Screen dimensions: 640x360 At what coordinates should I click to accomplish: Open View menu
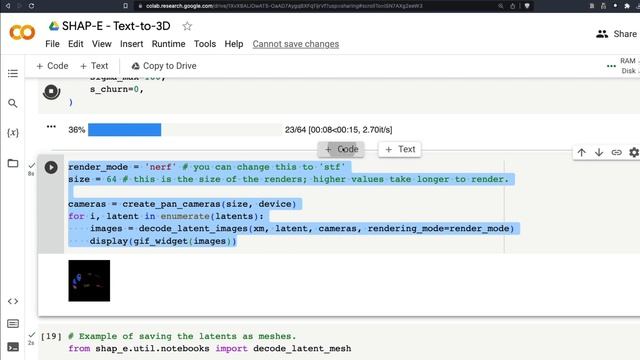102,44
